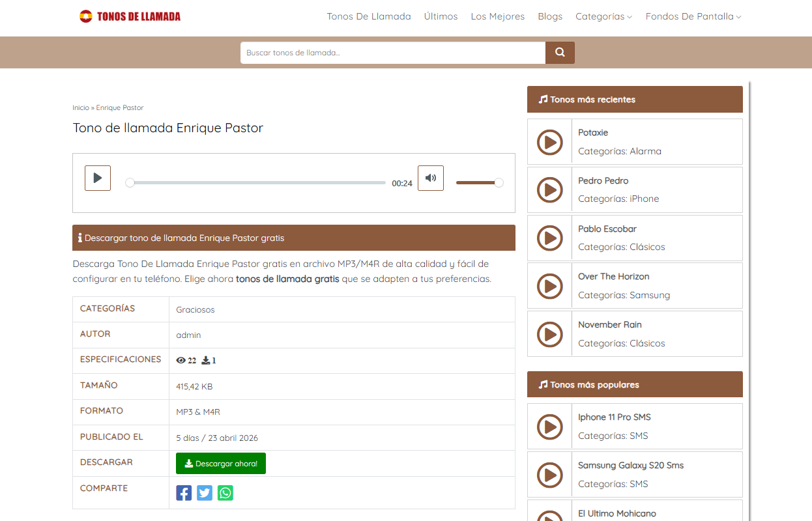Viewport: 812px width, 521px height.
Task: Play the November Rain ringtone
Action: [x=549, y=334]
